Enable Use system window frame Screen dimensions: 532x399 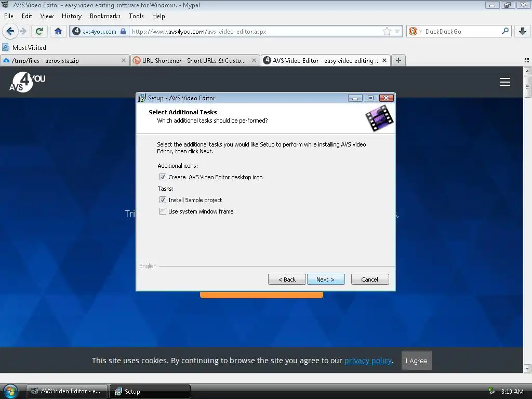click(x=163, y=211)
